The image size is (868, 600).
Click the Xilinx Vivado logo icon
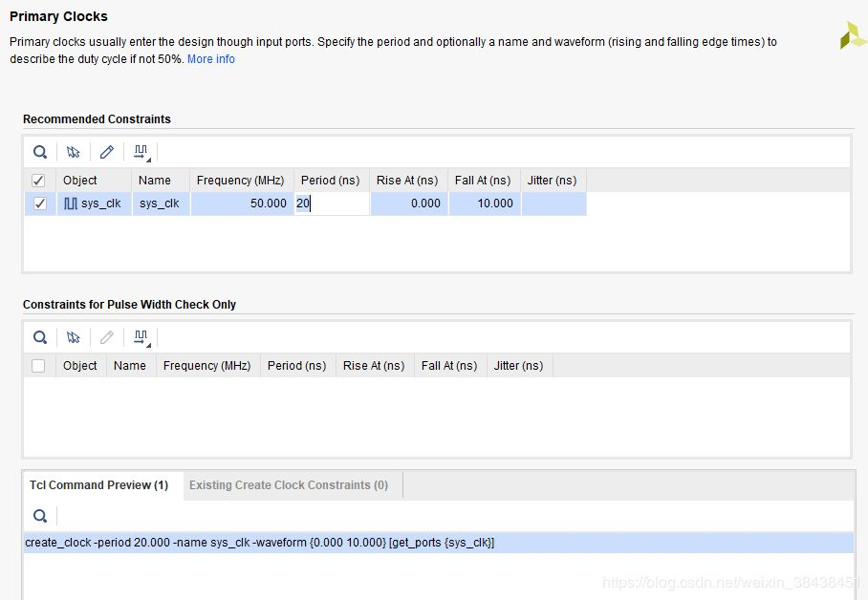click(x=853, y=35)
